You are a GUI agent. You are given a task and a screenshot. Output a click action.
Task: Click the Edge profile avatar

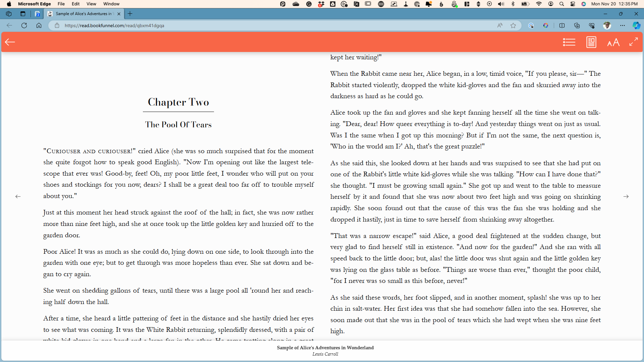[x=607, y=25]
